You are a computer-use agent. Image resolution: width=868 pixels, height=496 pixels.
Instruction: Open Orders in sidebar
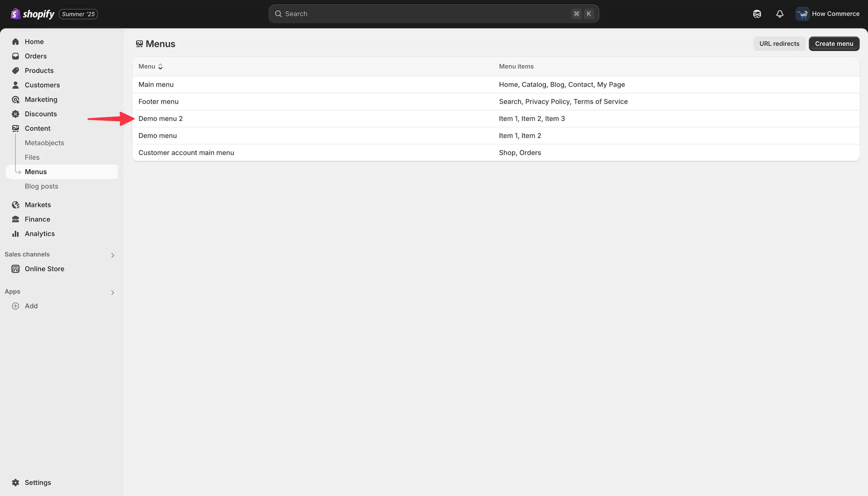[62, 56]
